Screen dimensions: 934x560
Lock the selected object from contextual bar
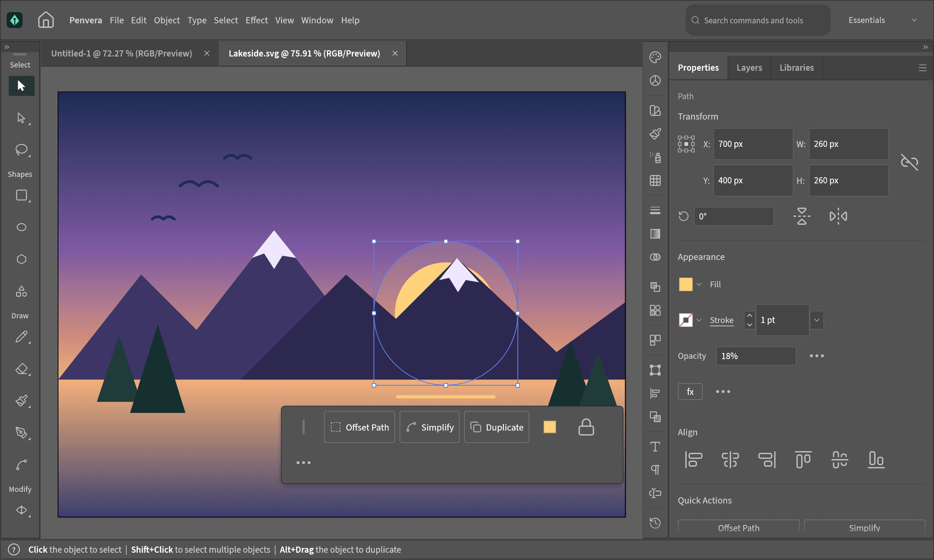586,427
